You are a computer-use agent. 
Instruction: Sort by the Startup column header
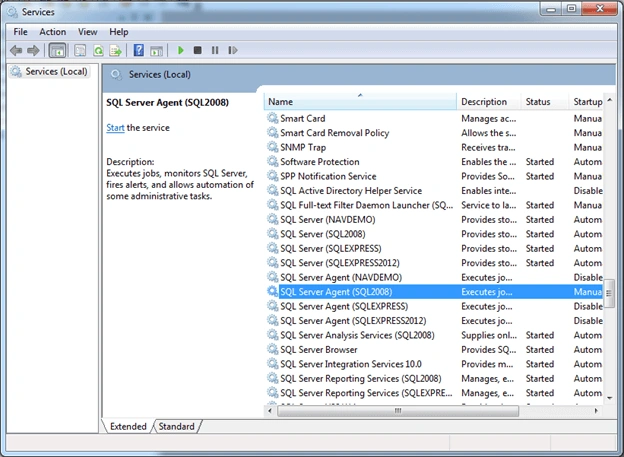587,102
